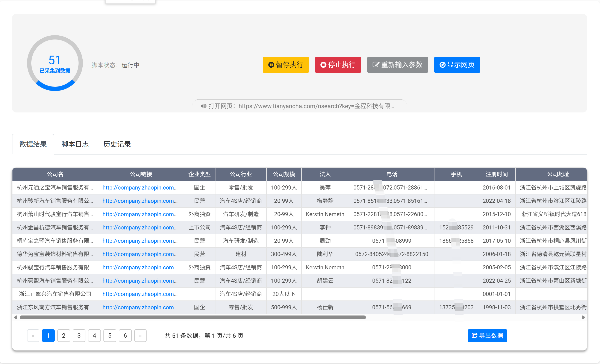The width and height of the screenshot is (600, 364).
Task: Open zhaopin link for 浙江东风南方汽车
Action: pyautogui.click(x=140, y=307)
